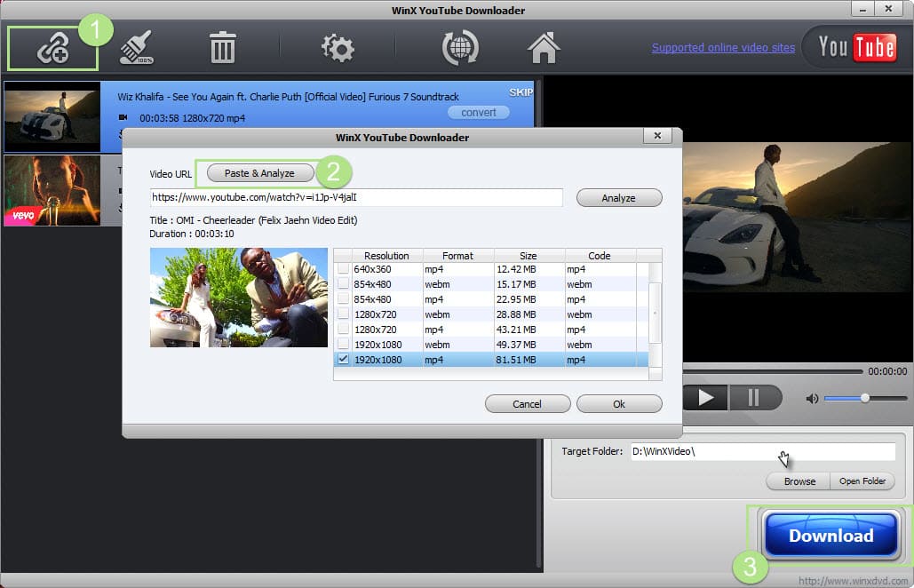The image size is (914, 588).
Task: Click the Open Folder button
Action: pos(862,481)
